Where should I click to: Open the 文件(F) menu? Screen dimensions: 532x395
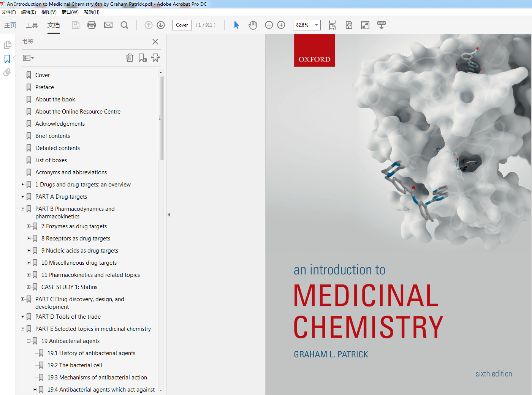pos(9,12)
